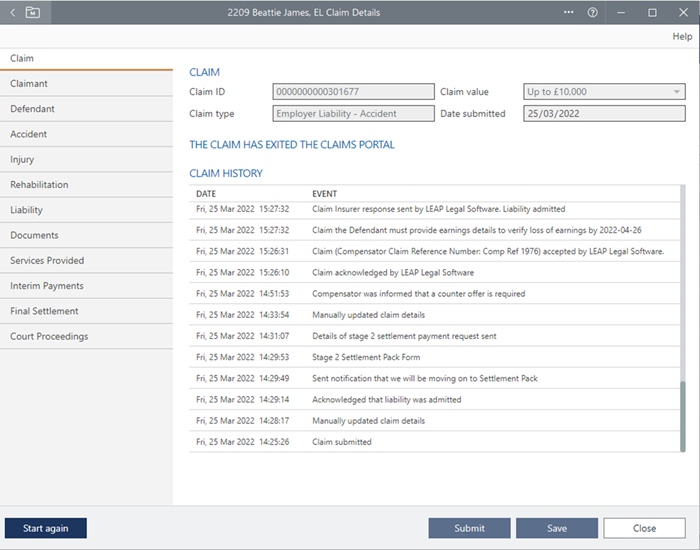Viewport: 700px width, 550px height.
Task: Maximize the Claim Details window
Action: point(652,13)
